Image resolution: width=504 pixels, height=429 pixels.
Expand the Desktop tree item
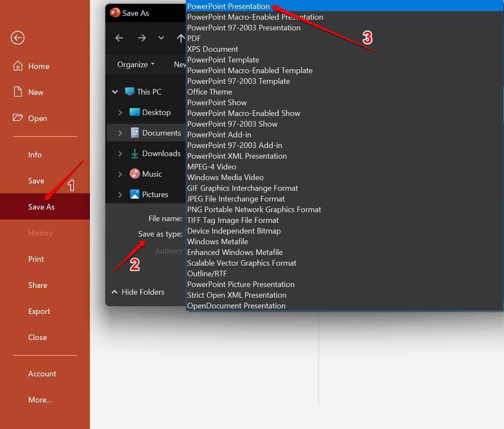pyautogui.click(x=120, y=112)
